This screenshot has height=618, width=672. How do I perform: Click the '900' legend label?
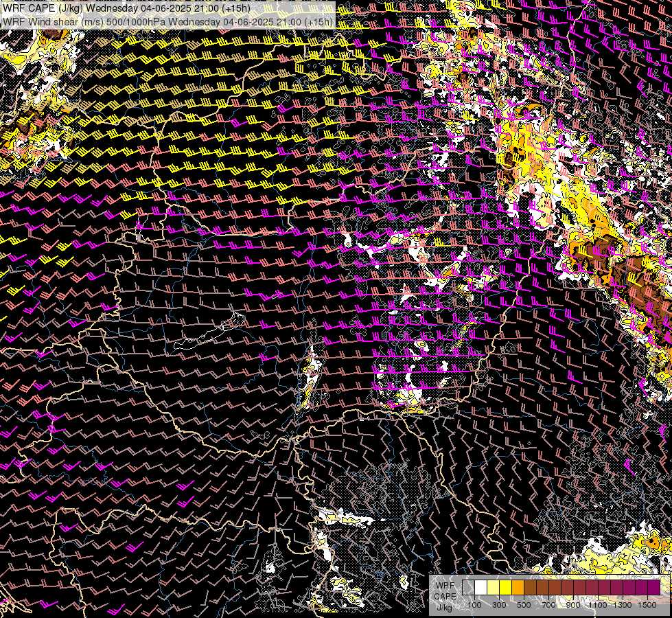pyautogui.click(x=573, y=605)
